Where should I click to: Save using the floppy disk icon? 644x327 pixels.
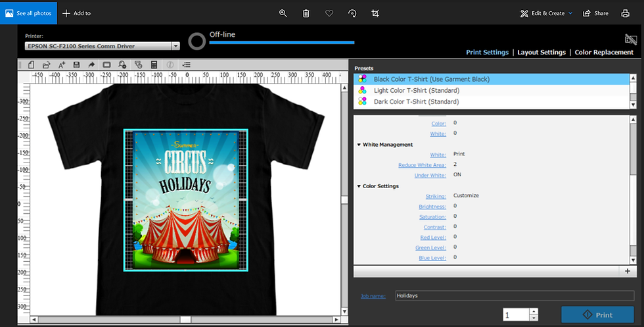point(76,64)
